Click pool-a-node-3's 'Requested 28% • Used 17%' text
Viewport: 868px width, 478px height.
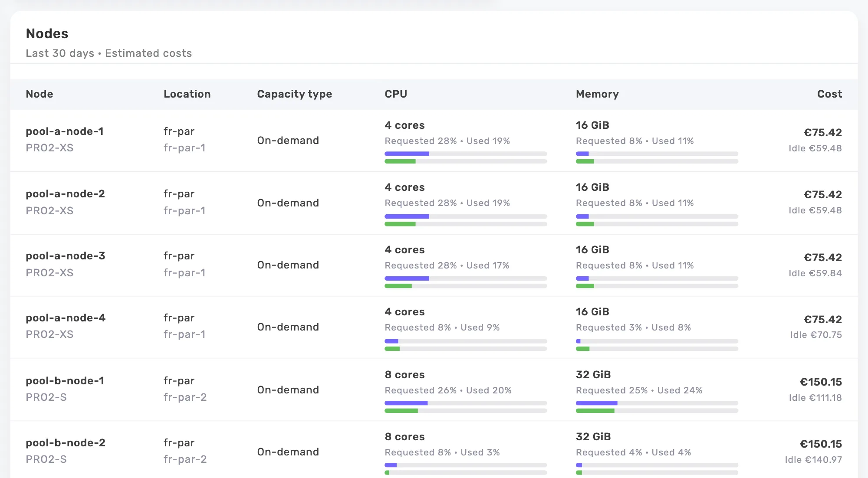tap(447, 265)
